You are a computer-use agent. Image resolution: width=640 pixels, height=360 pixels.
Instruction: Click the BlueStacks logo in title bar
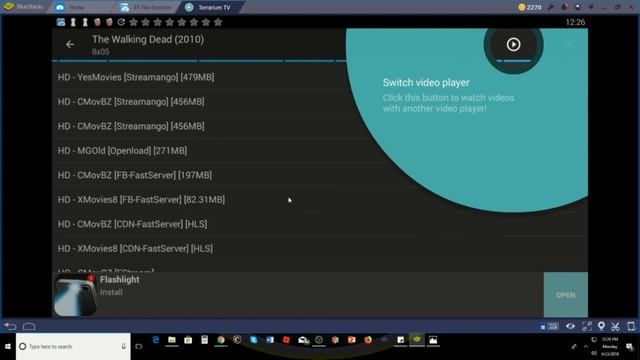point(9,7)
